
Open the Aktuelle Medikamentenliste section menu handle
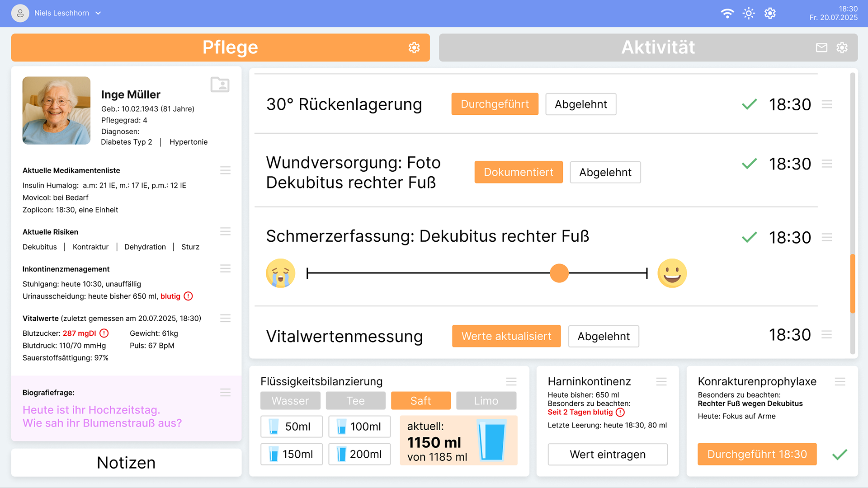click(x=225, y=170)
